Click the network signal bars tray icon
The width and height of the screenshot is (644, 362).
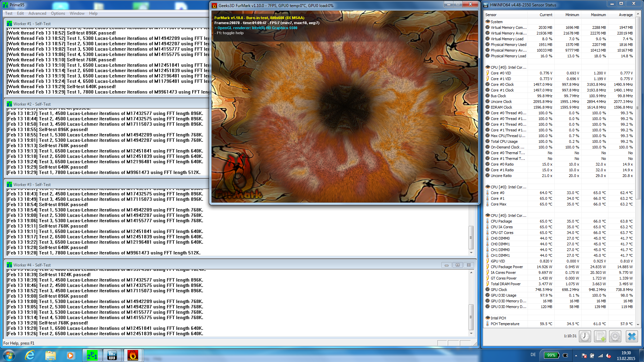tap(600, 356)
